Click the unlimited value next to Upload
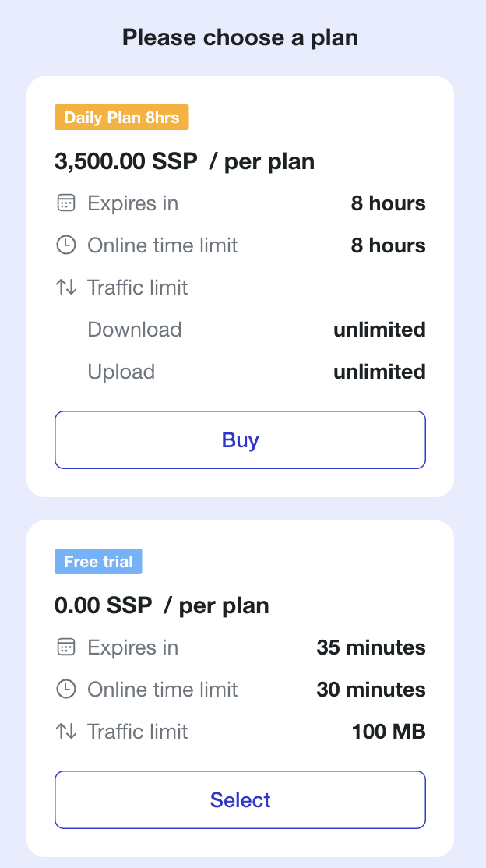Image resolution: width=486 pixels, height=868 pixels. [379, 372]
